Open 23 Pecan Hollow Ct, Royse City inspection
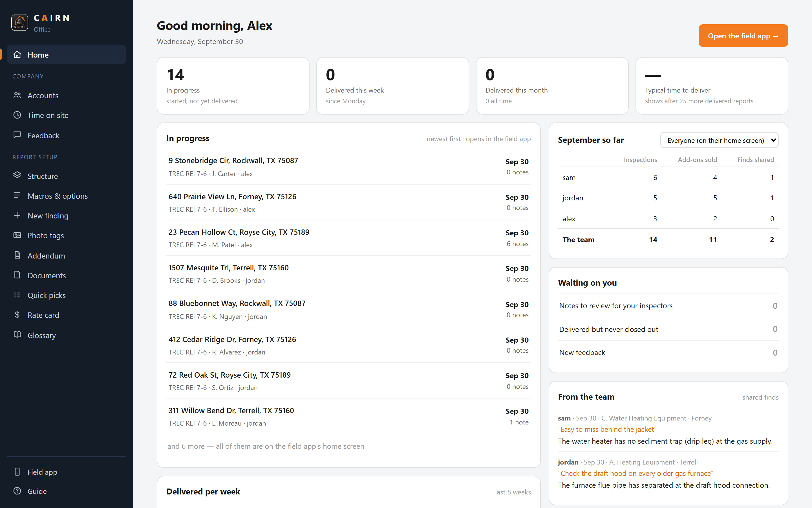This screenshot has width=812, height=508. pos(348,238)
